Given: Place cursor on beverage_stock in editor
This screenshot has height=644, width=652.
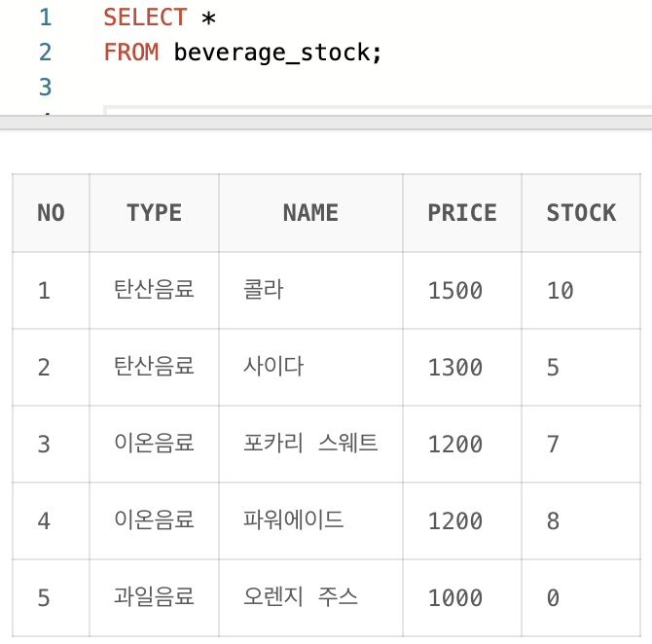Looking at the screenshot, I should 272,53.
